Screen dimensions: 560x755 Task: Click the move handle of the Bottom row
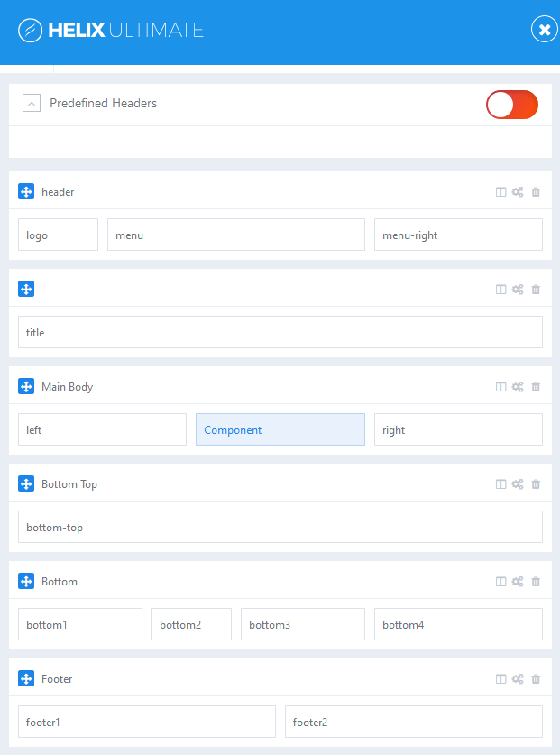[x=26, y=582]
